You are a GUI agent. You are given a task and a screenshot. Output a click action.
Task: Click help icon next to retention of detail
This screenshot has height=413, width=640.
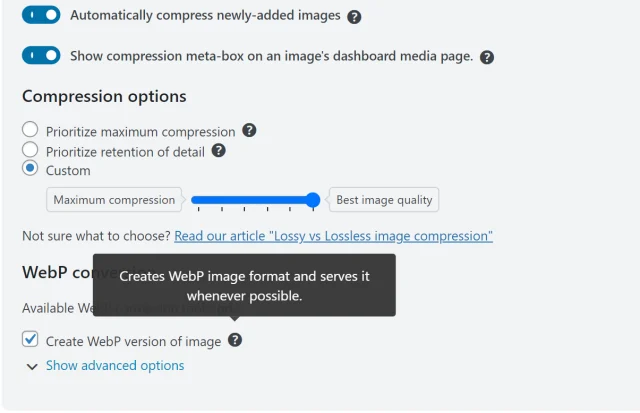point(218,151)
